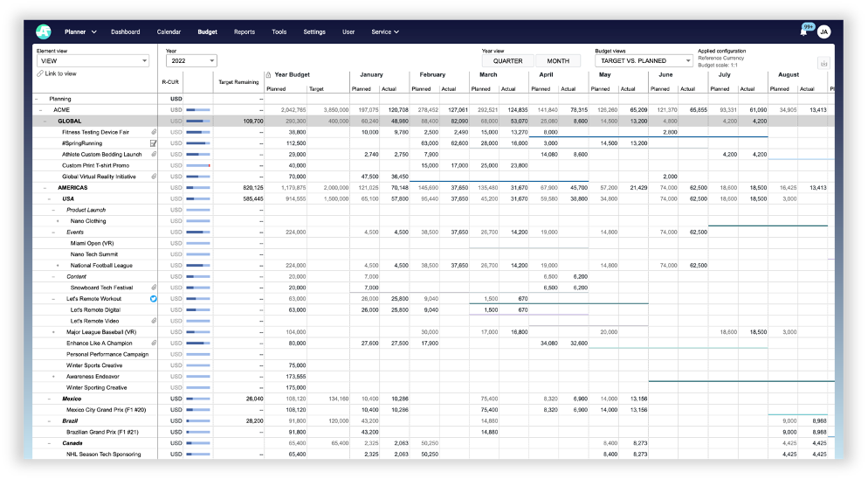Screen dimensions: 868x479
Task: Open the JA user avatar
Action: 823,32
